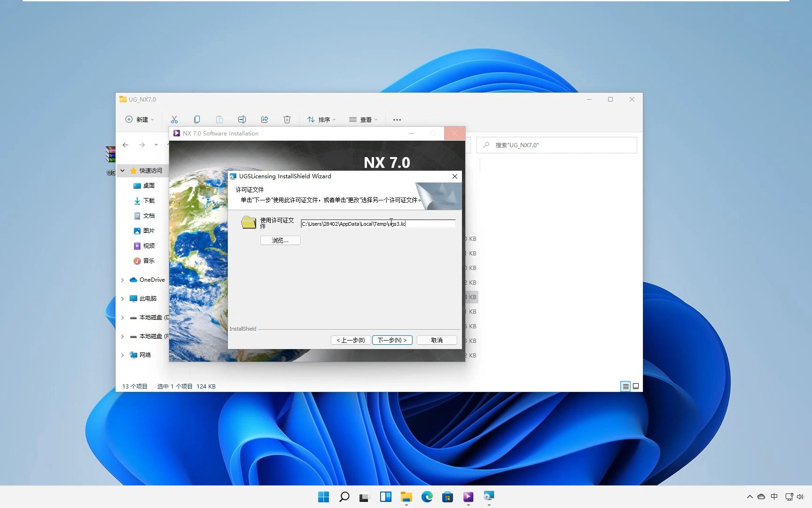Toggle the 中 input method indicator
The image size is (812, 508).
tap(774, 497)
